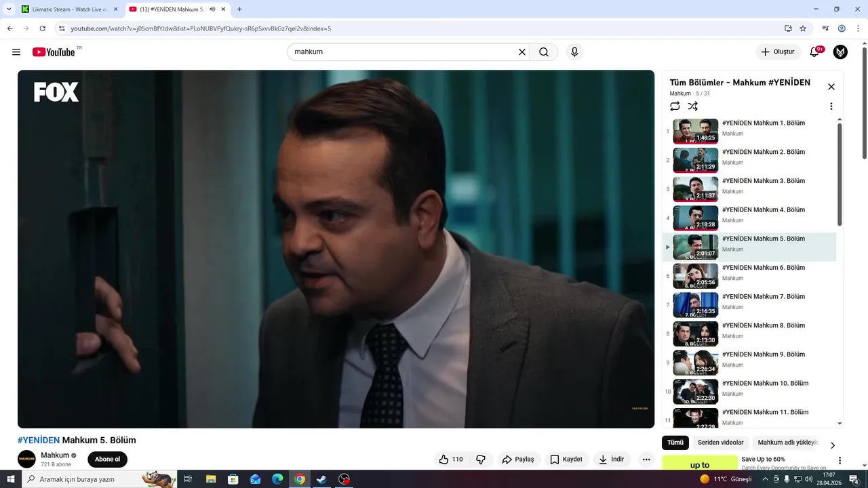
Task: Like the video with thumbs up
Action: pyautogui.click(x=450, y=460)
